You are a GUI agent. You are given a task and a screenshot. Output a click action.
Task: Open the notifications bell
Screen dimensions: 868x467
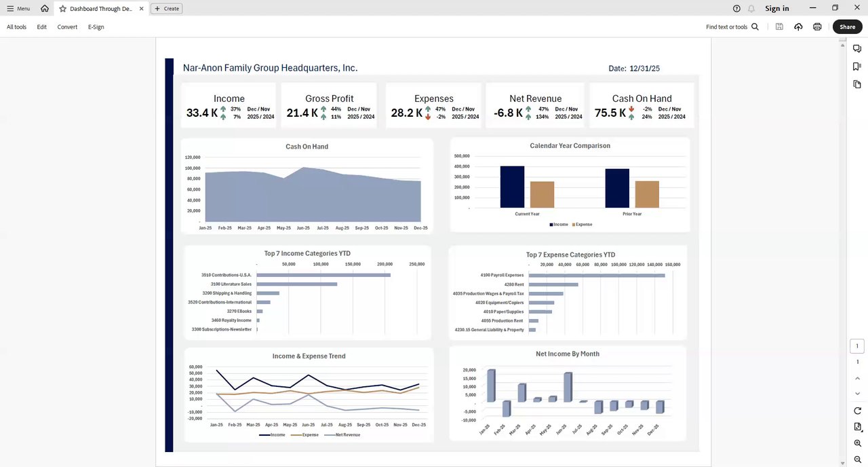click(751, 9)
